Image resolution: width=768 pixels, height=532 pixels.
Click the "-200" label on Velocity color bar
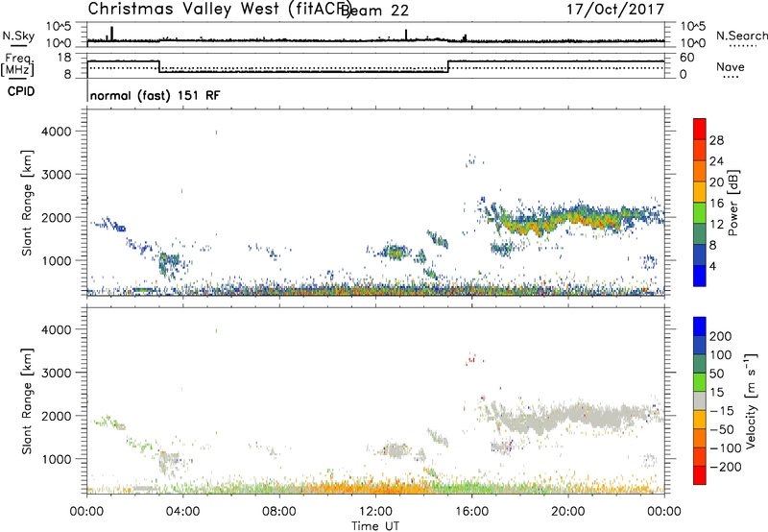tap(726, 467)
